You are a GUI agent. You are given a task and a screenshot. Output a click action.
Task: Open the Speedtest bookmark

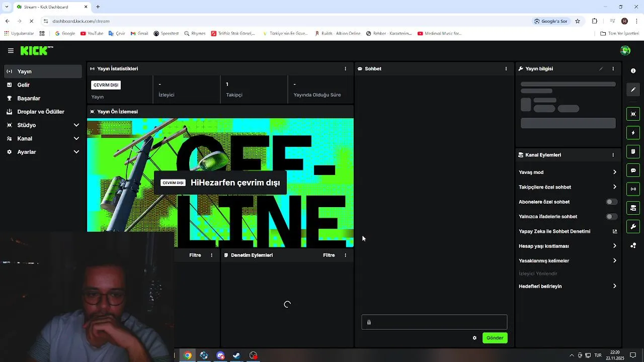tap(166, 34)
